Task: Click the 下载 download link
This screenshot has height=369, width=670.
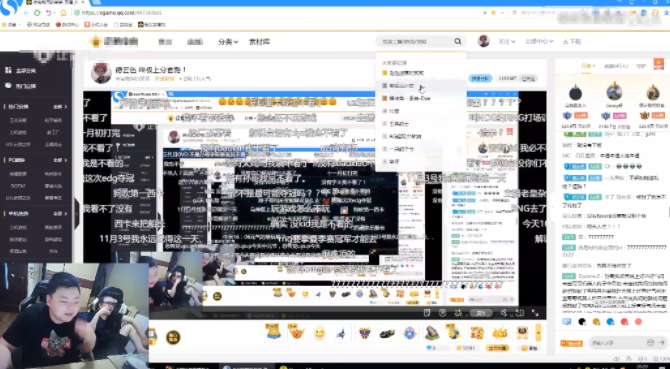Action: 572,41
